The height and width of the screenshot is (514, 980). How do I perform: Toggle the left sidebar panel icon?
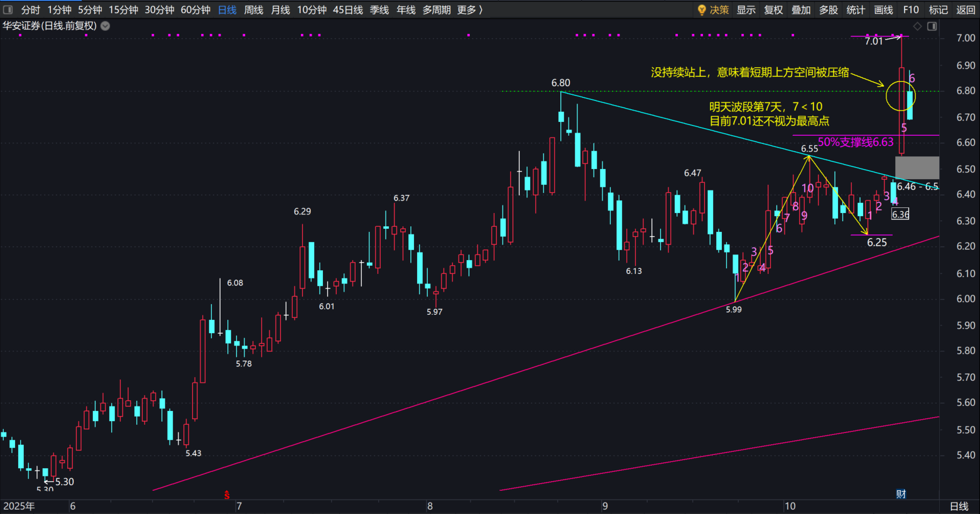coord(8,9)
